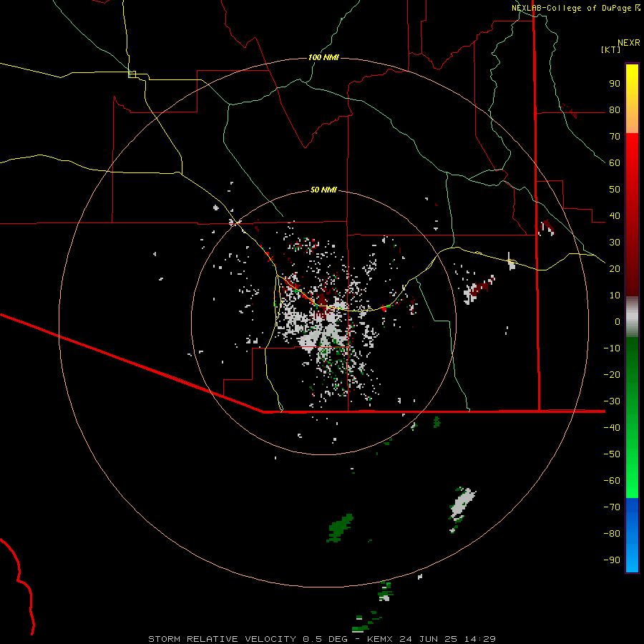Click the 50 NMI range ring label
Screen dimensions: 644x644
tap(323, 190)
